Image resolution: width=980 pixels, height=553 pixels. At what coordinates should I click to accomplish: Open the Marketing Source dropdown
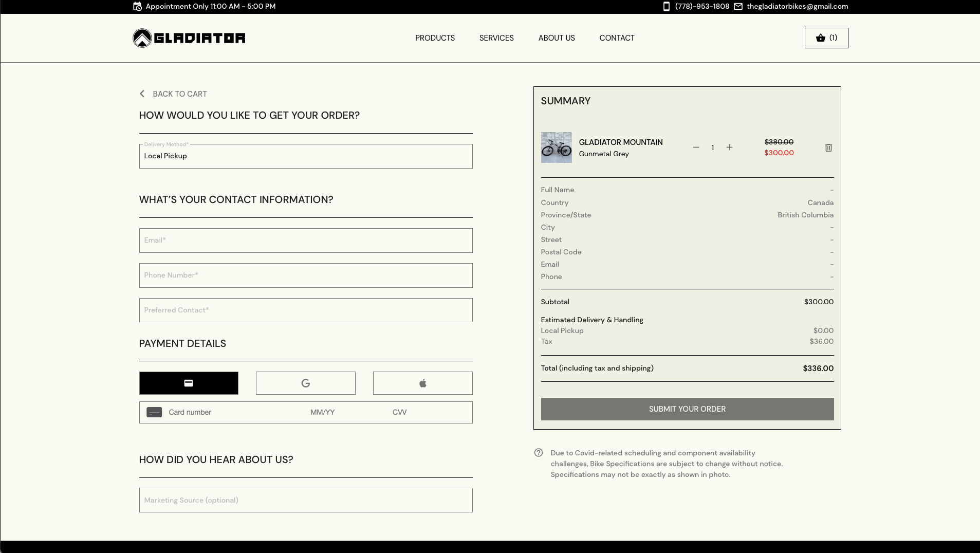(x=306, y=500)
